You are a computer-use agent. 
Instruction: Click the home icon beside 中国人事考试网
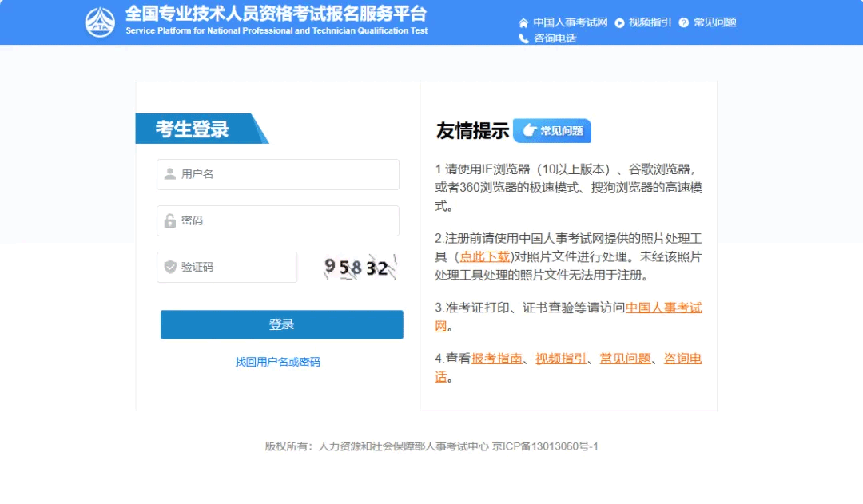tap(523, 22)
